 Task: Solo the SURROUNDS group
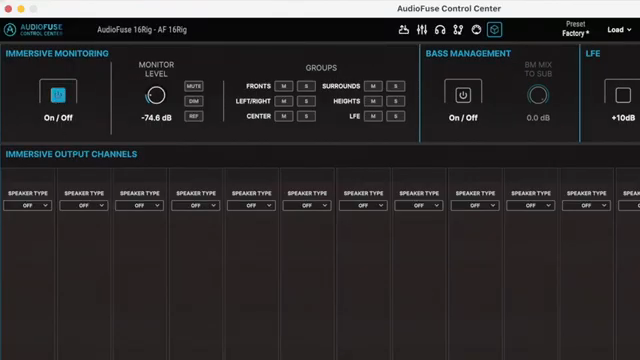click(396, 86)
